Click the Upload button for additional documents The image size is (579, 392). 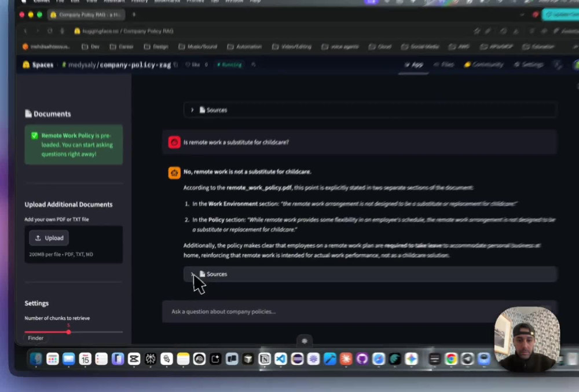click(x=49, y=238)
